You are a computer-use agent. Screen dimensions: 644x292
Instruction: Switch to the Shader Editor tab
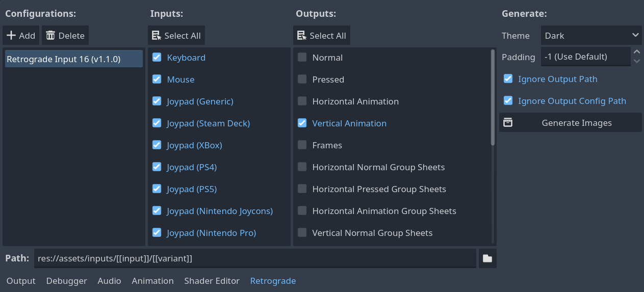[212, 281]
